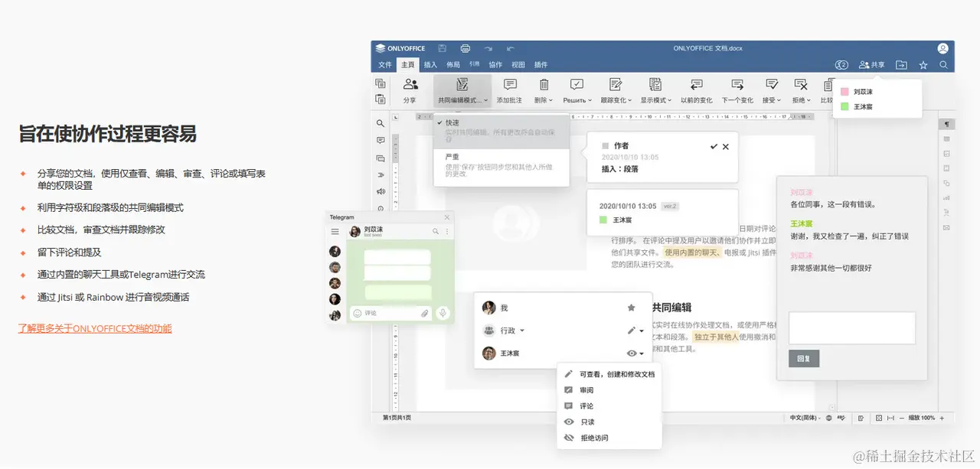Switch to the 布局 tab
The image size is (980, 469).
tap(453, 65)
